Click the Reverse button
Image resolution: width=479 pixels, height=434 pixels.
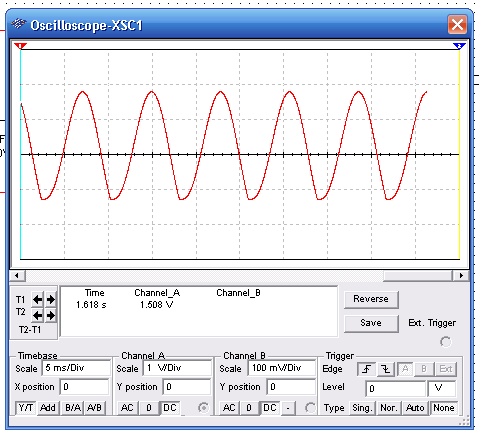click(371, 299)
